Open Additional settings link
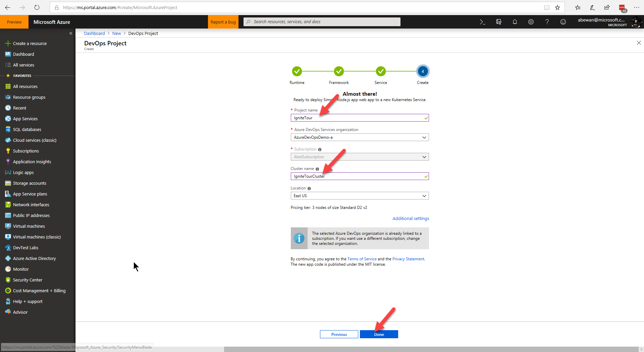 411,218
